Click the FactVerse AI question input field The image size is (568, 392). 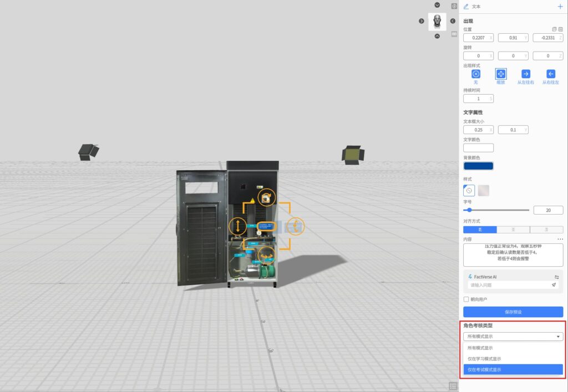tap(508, 285)
